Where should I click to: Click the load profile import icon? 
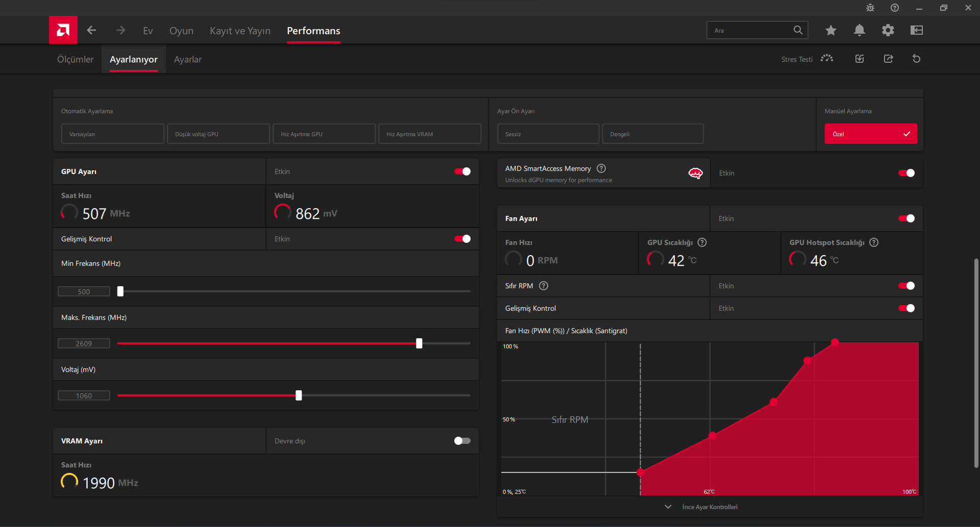[x=860, y=59]
